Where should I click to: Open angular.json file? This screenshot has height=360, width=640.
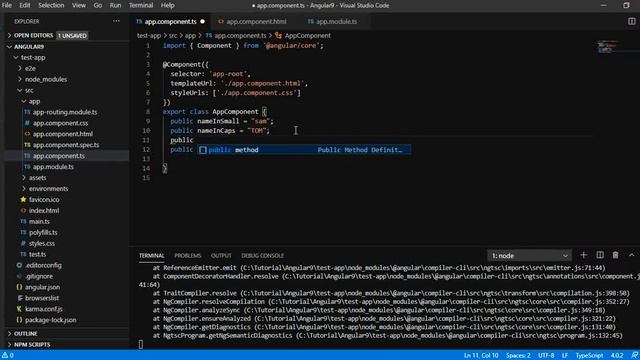click(42, 287)
